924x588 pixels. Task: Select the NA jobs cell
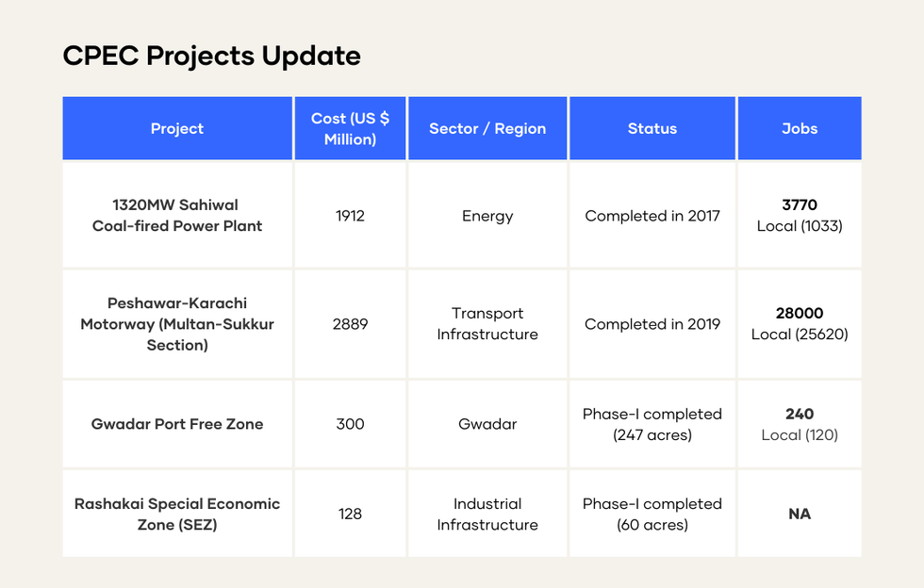pos(800,514)
